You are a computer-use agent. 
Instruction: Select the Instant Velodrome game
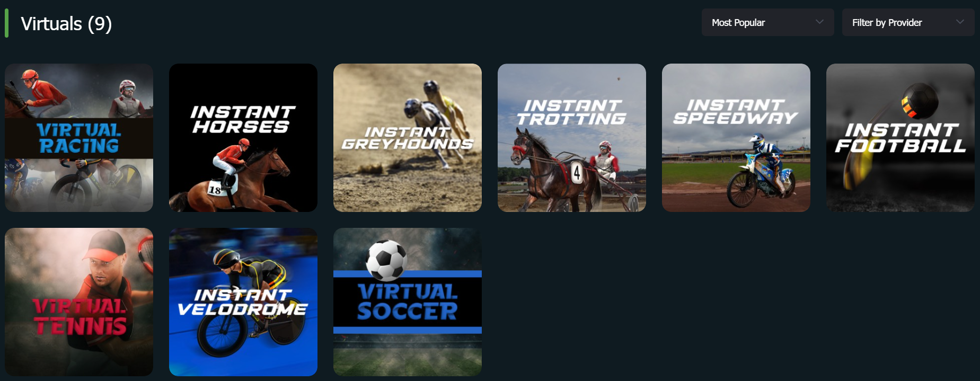[x=243, y=302]
